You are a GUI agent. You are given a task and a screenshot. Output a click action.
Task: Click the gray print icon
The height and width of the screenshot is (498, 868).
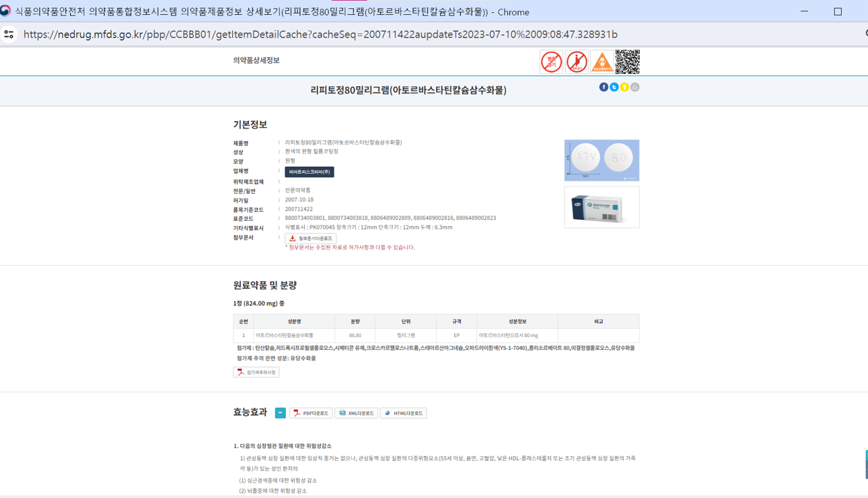[x=635, y=87]
